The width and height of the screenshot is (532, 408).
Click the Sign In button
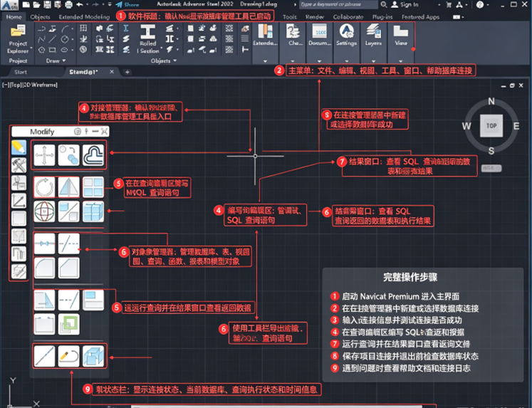pos(405,4)
